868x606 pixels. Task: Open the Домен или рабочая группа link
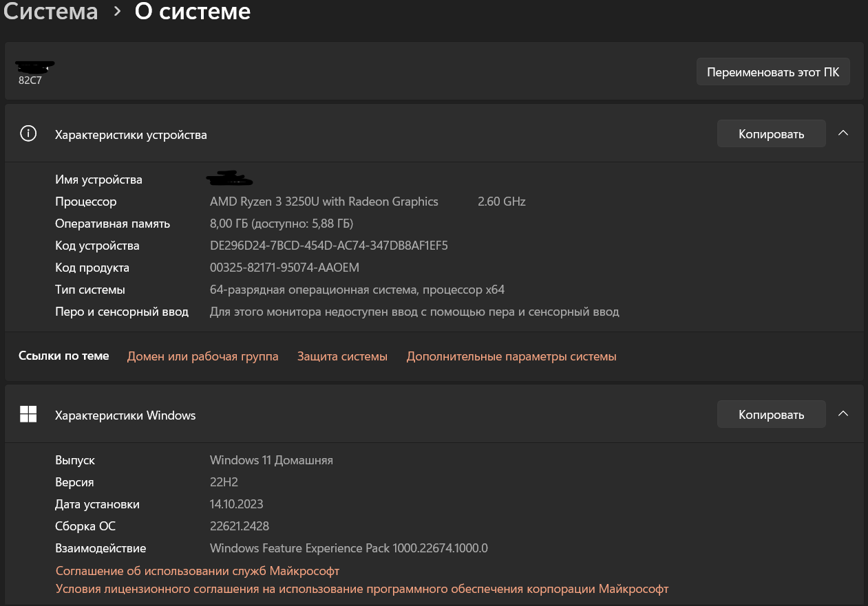pos(203,356)
